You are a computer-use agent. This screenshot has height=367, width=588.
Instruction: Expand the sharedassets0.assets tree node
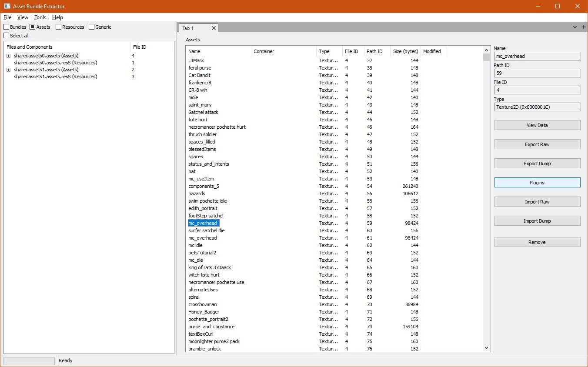point(8,56)
